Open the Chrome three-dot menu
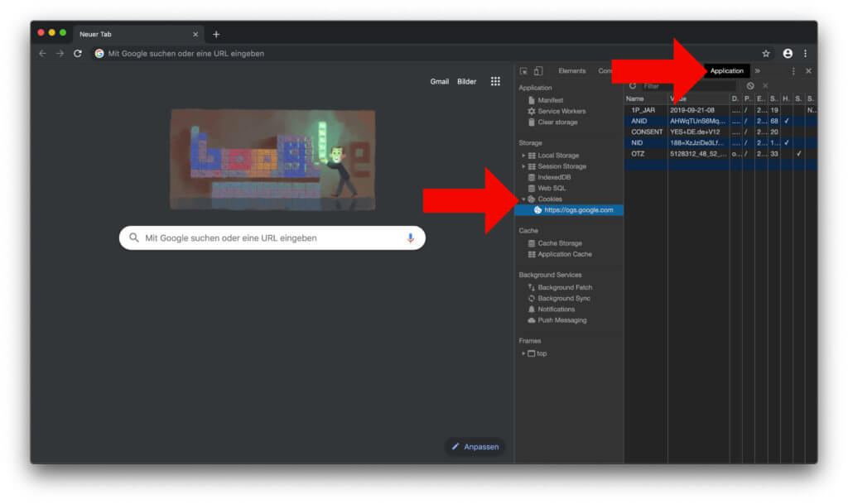The image size is (848, 504). tap(805, 54)
